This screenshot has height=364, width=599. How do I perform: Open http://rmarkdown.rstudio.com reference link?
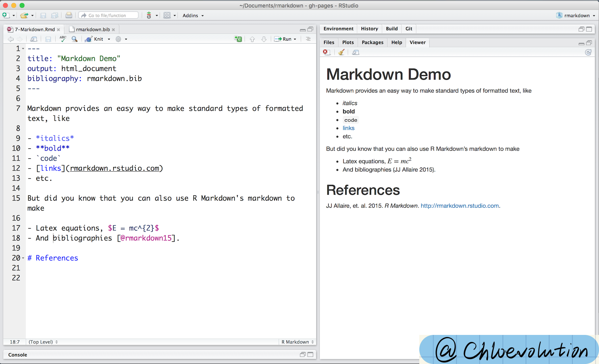[460, 206]
